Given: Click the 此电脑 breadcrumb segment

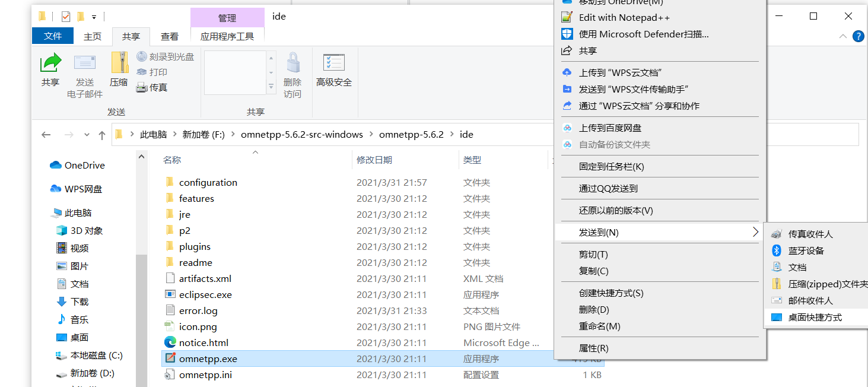Looking at the screenshot, I should click(153, 135).
